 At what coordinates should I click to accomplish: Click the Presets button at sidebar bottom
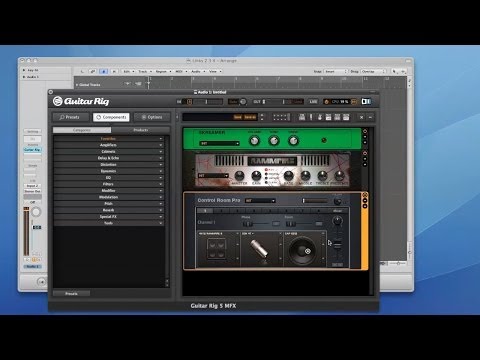pos(72,294)
